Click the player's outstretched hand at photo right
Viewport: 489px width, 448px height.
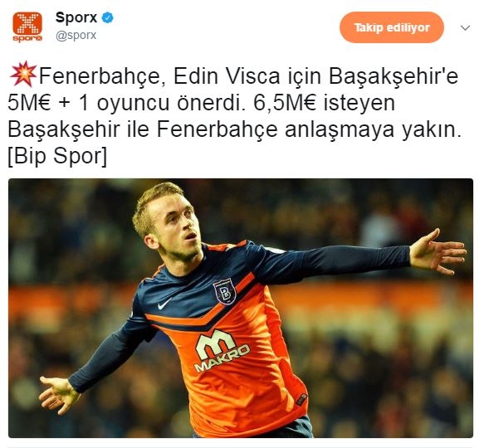click(438, 251)
